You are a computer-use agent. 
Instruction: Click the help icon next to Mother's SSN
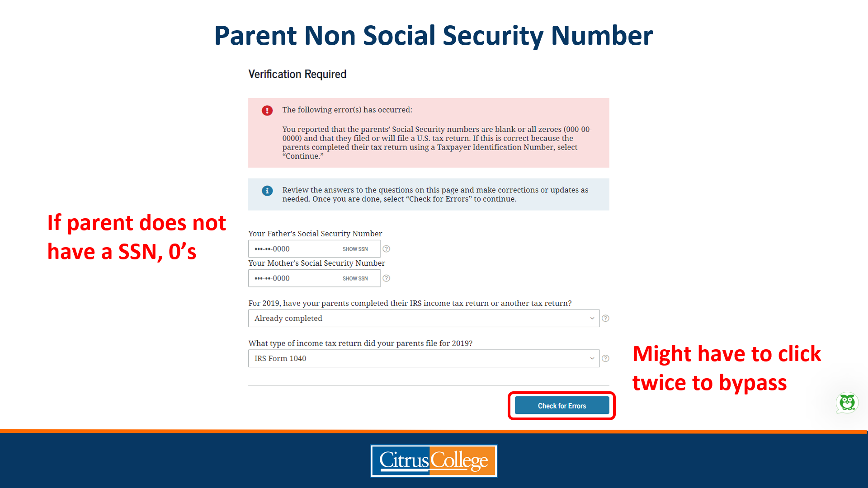tap(387, 278)
